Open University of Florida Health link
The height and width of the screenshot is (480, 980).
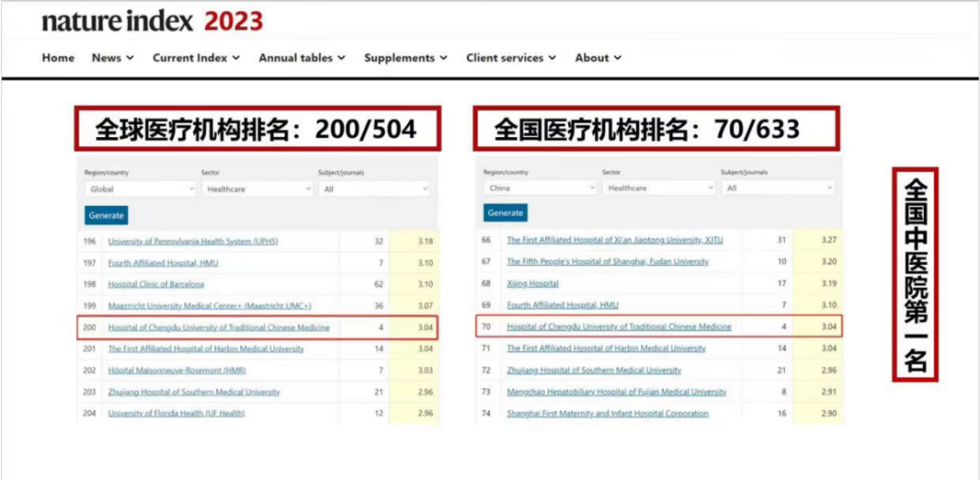tap(176, 413)
